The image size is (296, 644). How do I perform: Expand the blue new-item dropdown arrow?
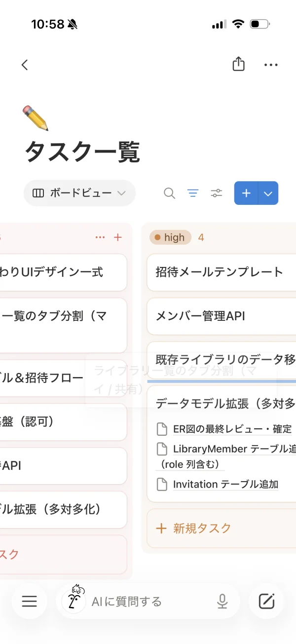268,193
